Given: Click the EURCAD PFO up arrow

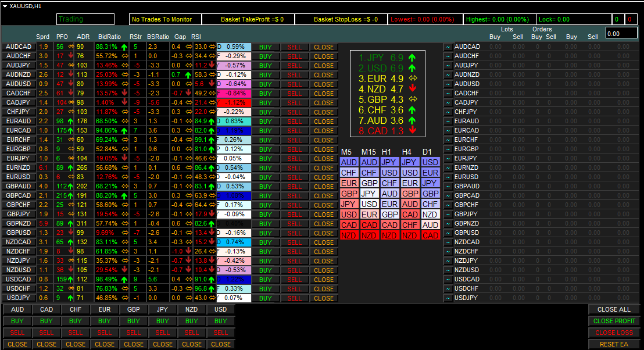Looking at the screenshot, I should click(70, 131).
